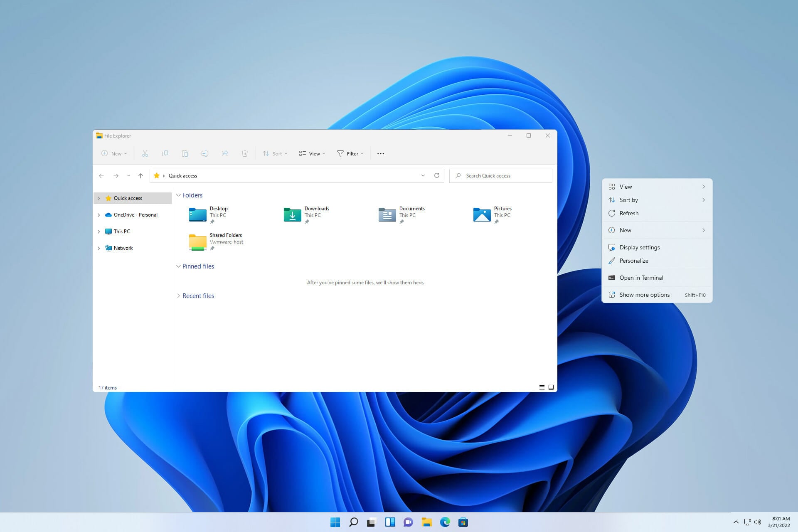Click the Paste icon in the toolbar
Screen dimensions: 798x532
tap(185, 153)
